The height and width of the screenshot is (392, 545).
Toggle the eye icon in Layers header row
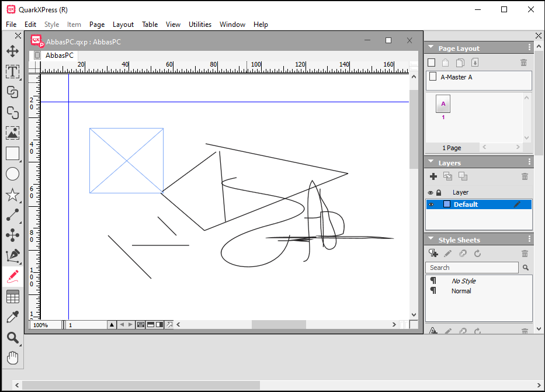pos(431,193)
